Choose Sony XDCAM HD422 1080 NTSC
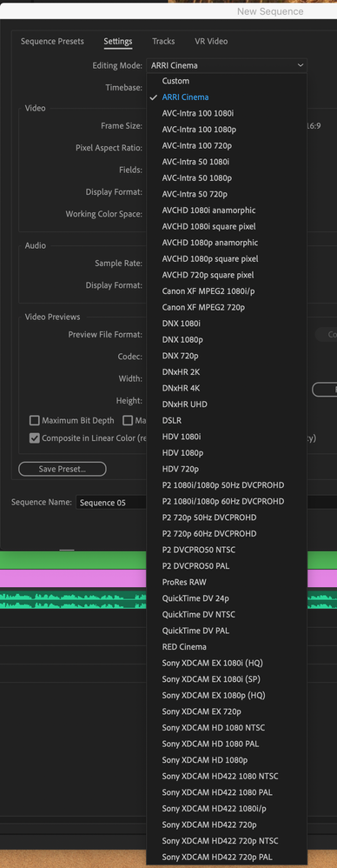The width and height of the screenshot is (337, 868). (x=227, y=776)
